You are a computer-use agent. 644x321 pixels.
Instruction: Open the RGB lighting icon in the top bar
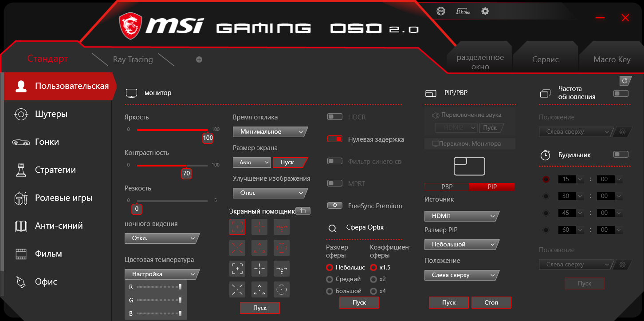[x=441, y=11]
